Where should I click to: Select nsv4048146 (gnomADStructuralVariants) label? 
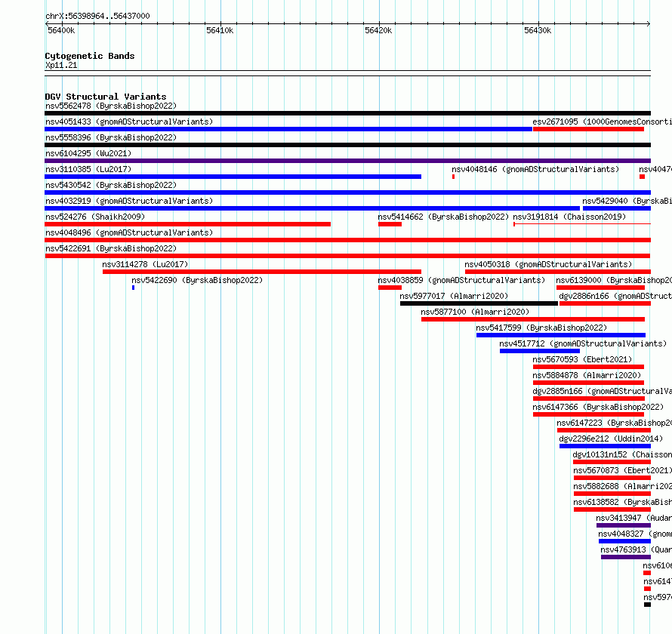pyautogui.click(x=536, y=169)
